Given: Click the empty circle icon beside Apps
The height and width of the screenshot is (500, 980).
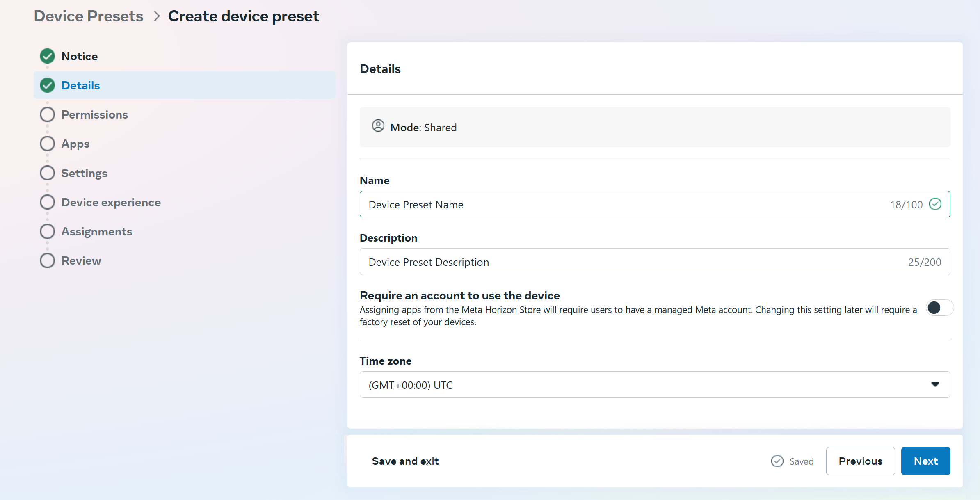Looking at the screenshot, I should click(x=47, y=144).
